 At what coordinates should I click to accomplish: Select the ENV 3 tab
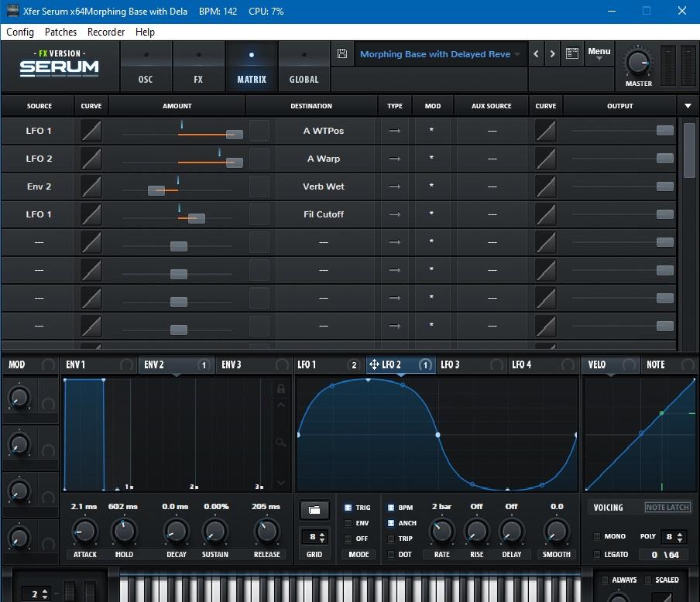point(254,364)
